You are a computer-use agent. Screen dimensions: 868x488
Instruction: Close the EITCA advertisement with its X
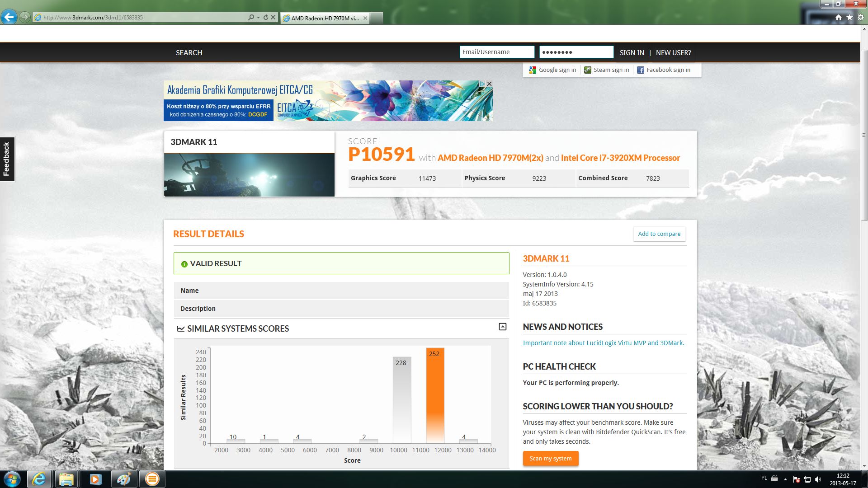[x=489, y=84]
